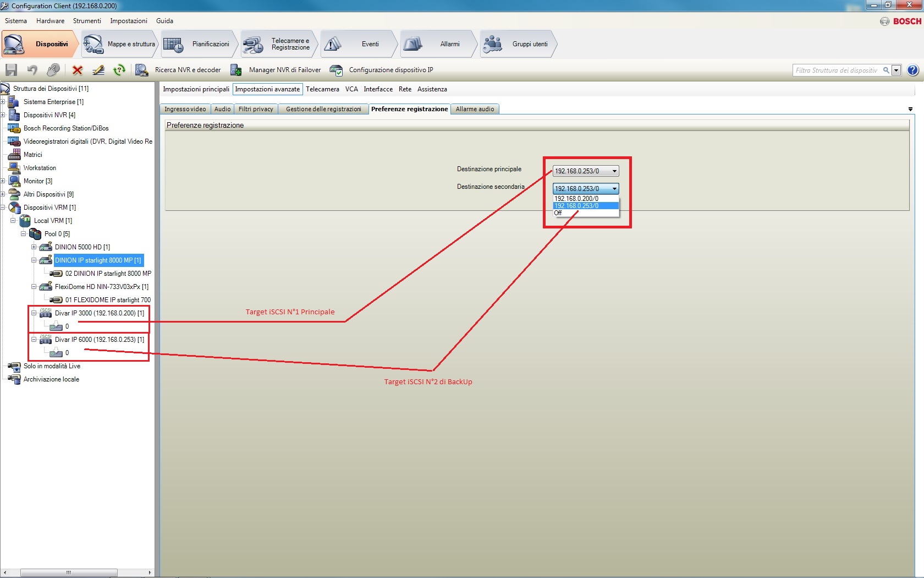The width and height of the screenshot is (924, 578).
Task: Switch to Impostazioni principali tab
Action: [196, 89]
